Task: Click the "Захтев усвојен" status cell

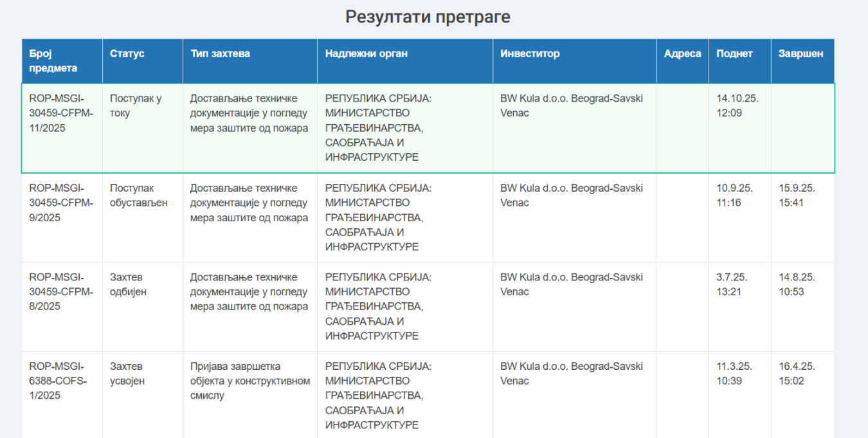Action: [127, 374]
